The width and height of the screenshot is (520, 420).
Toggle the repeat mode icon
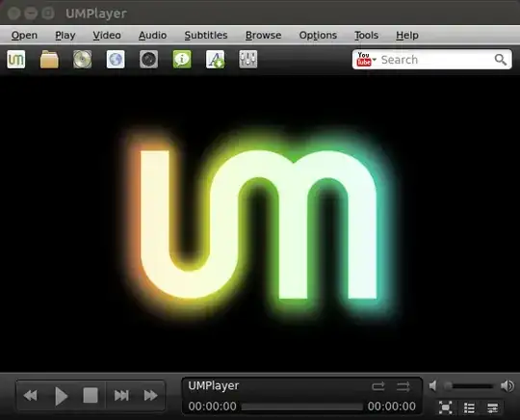pyautogui.click(x=378, y=386)
